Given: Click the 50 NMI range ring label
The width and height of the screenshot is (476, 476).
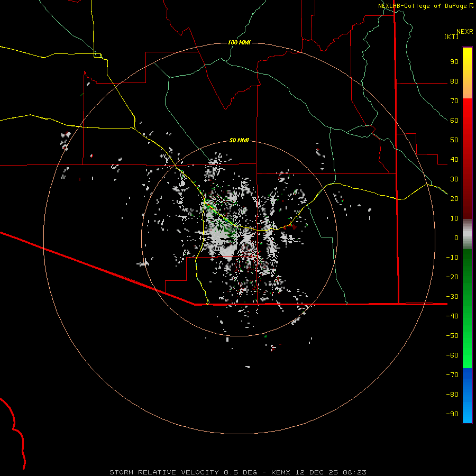Looking at the screenshot, I should tap(239, 140).
